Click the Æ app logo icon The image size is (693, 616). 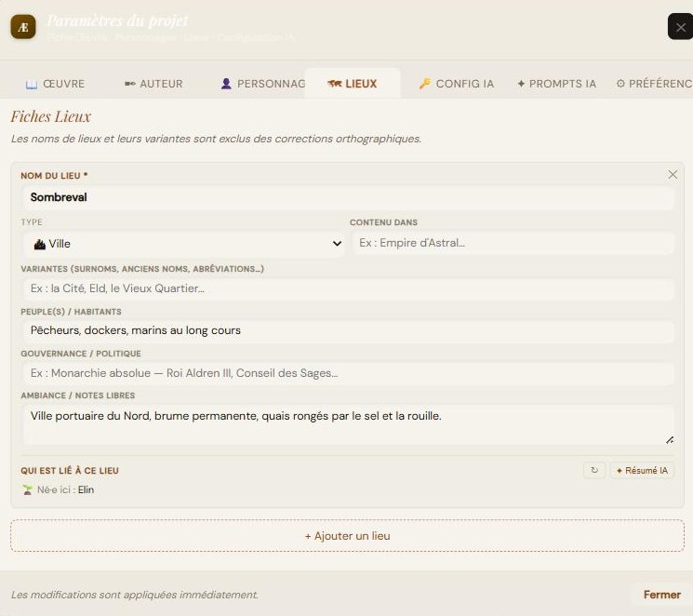tap(23, 27)
